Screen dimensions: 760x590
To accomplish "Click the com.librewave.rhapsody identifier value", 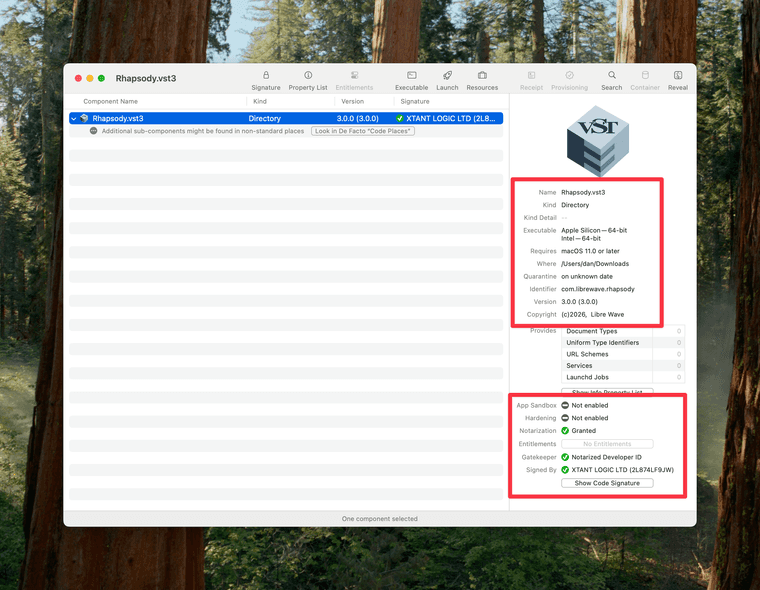I will tap(598, 289).
